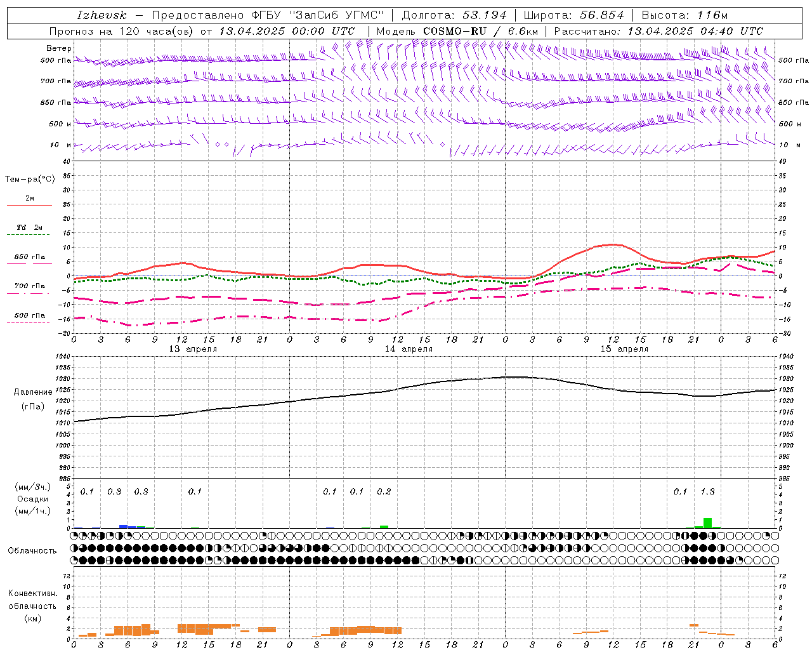
Task: Click the "13 апреля" date label
Action: click(193, 349)
